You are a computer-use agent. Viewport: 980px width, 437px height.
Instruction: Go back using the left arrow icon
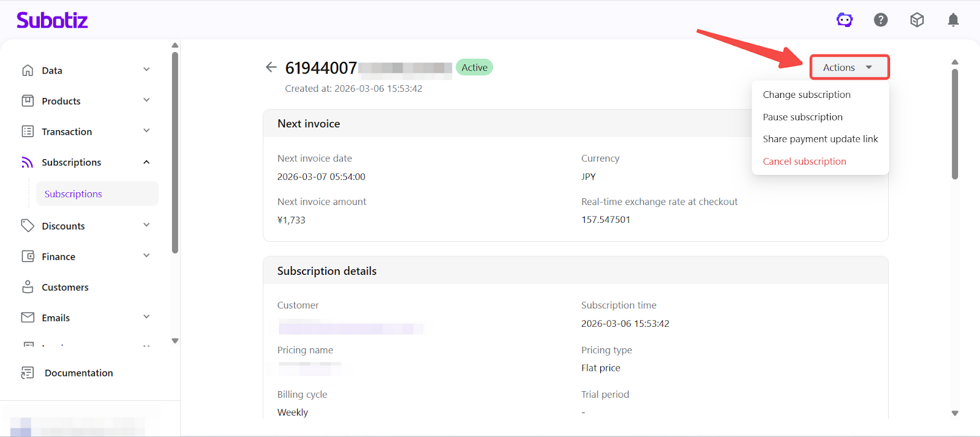[271, 67]
